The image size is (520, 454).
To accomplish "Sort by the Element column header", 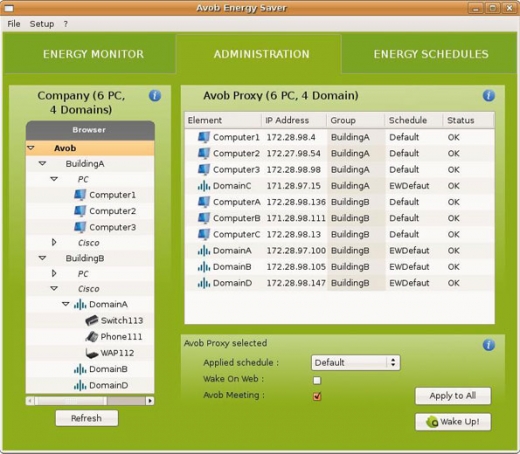I will 223,120.
